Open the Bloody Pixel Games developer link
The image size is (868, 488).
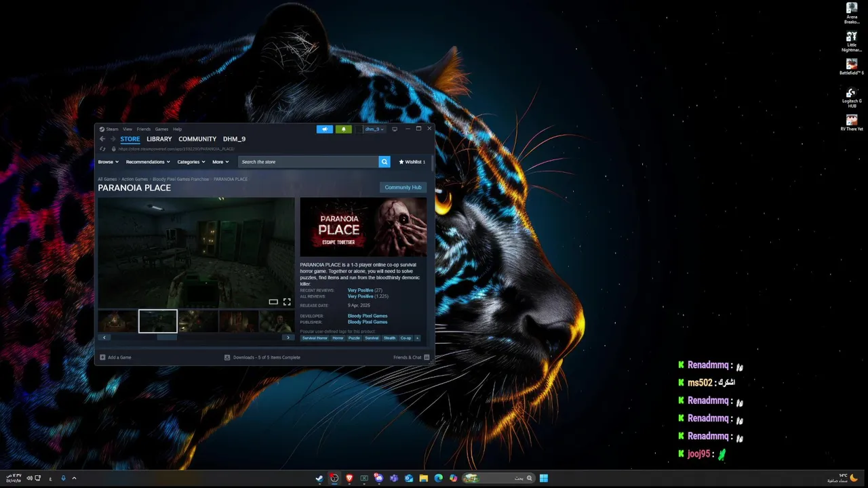click(x=368, y=316)
